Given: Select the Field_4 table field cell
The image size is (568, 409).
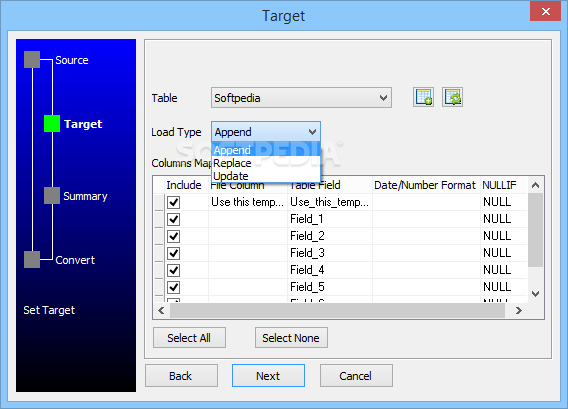Looking at the screenshot, I should (x=330, y=270).
